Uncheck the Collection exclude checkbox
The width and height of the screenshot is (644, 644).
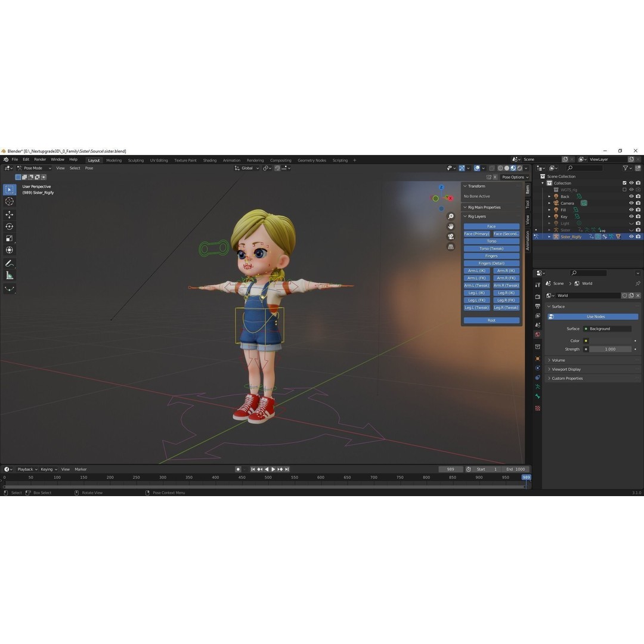click(x=624, y=183)
